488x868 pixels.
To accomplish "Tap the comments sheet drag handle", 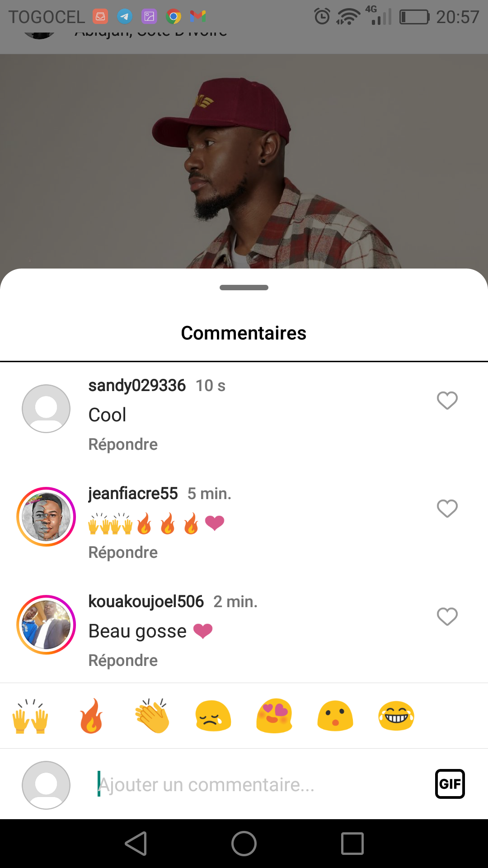I will 244,288.
